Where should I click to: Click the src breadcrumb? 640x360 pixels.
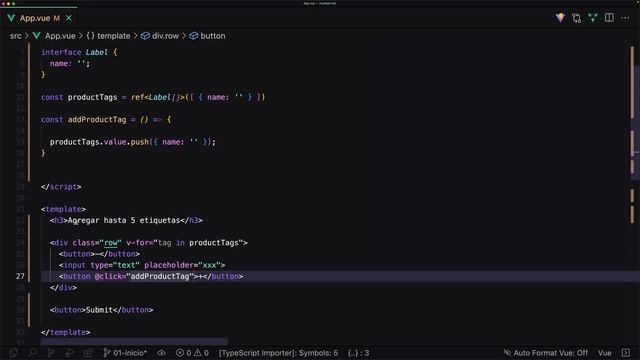coord(16,36)
